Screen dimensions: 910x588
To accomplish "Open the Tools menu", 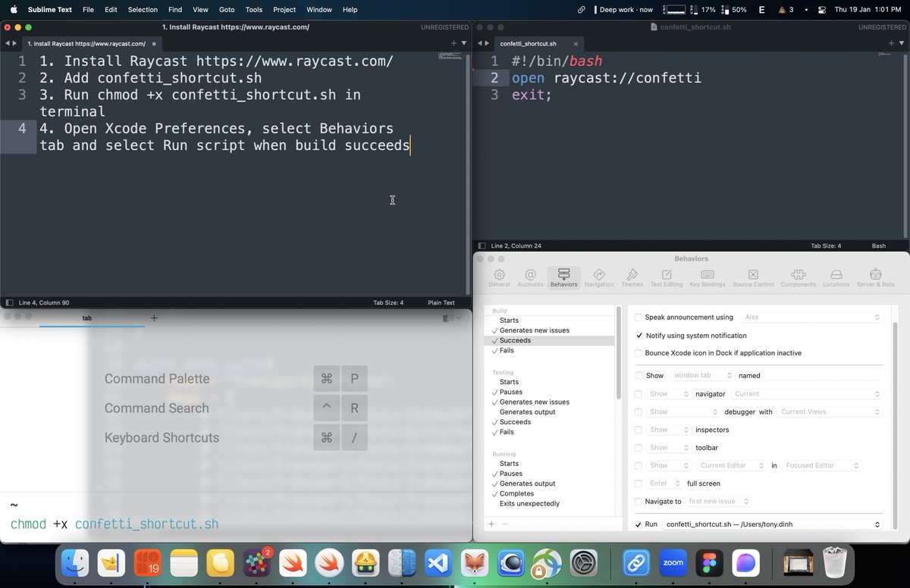I will coord(254,10).
